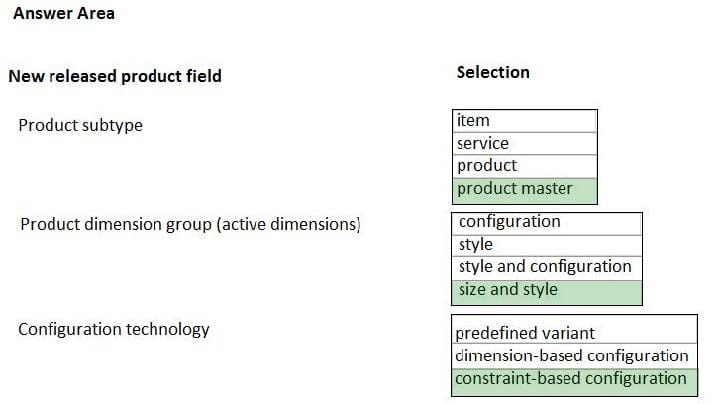Screen dimensions: 718x404
Task: Click empty top area of Configuration technology box
Action: (x=574, y=319)
